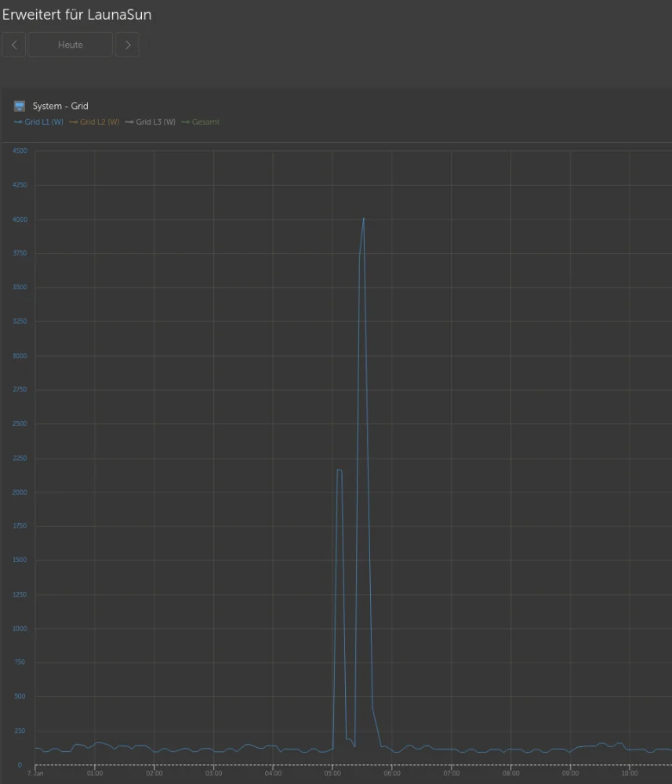This screenshot has height=784, width=672.
Task: Click the System - Grid widget icon
Action: click(20, 106)
